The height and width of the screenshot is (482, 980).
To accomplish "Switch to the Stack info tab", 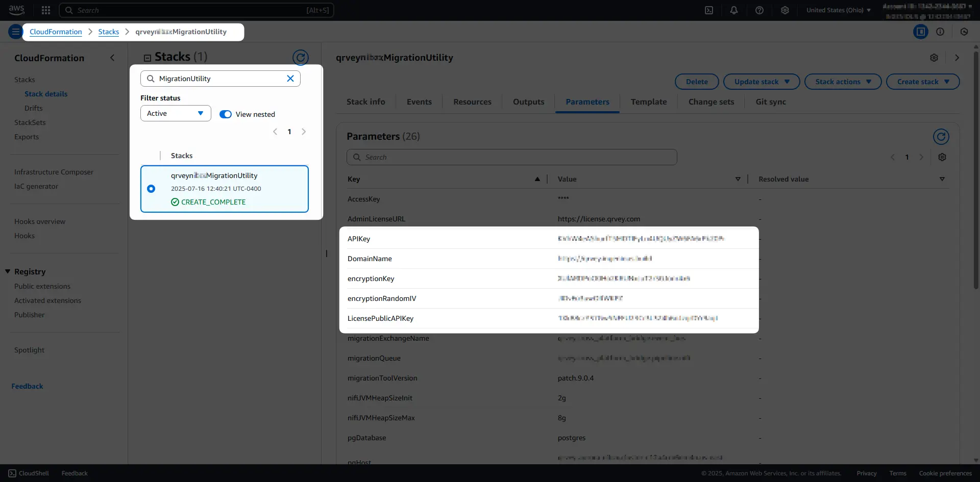I will [366, 102].
